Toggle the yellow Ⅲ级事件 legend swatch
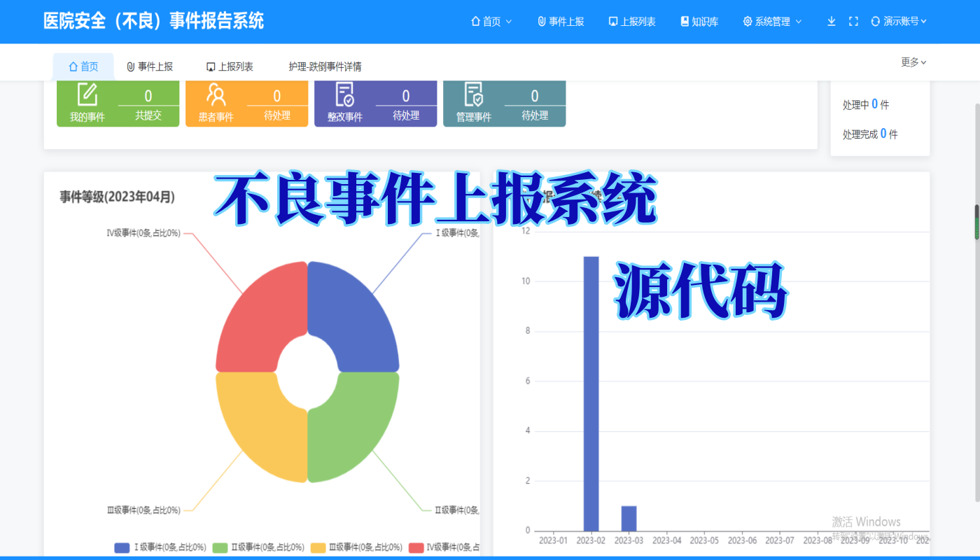 (318, 547)
